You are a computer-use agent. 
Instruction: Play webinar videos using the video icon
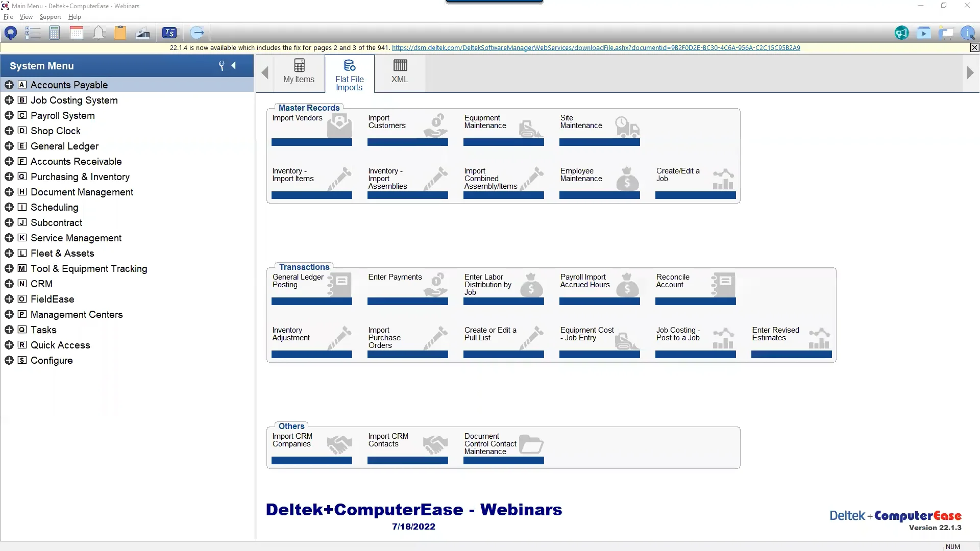(924, 32)
